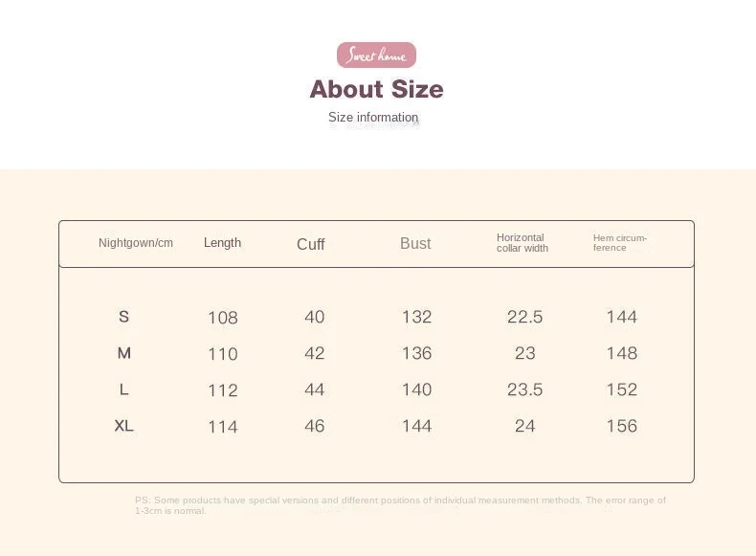Click the L size row label
The width and height of the screenshot is (756, 556).
(123, 389)
